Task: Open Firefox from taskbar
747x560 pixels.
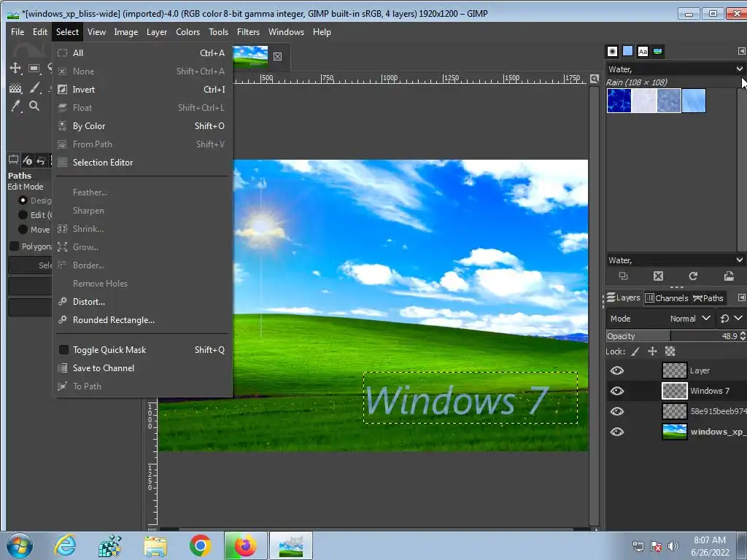Action: pos(245,545)
